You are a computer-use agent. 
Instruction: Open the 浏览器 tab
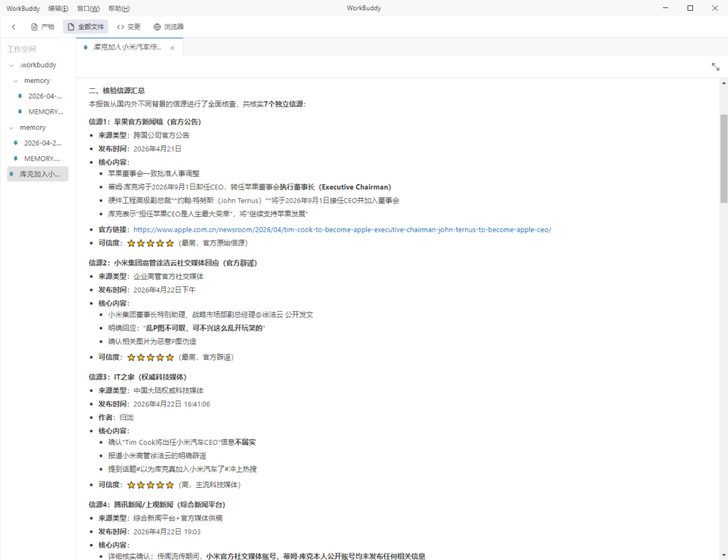(x=169, y=27)
